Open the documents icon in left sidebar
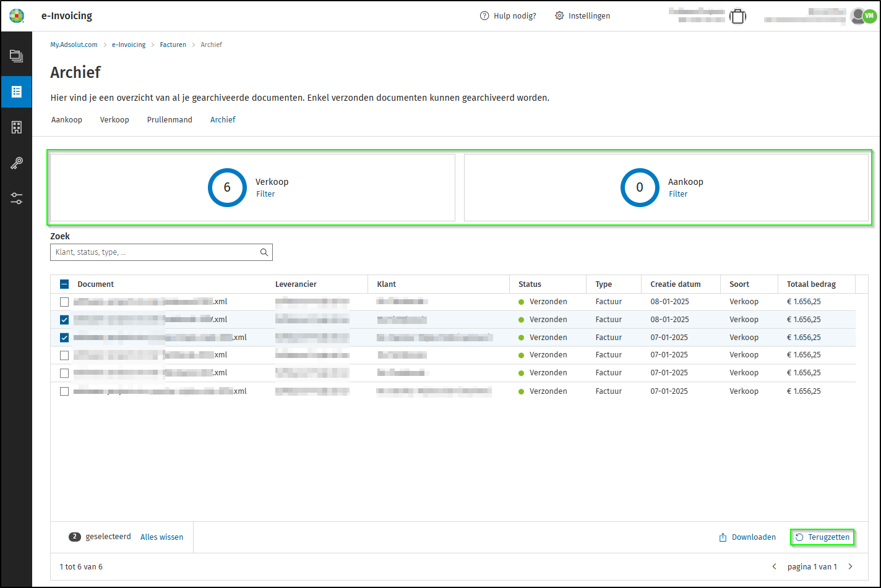Viewport: 881px width, 588px height. point(16,56)
